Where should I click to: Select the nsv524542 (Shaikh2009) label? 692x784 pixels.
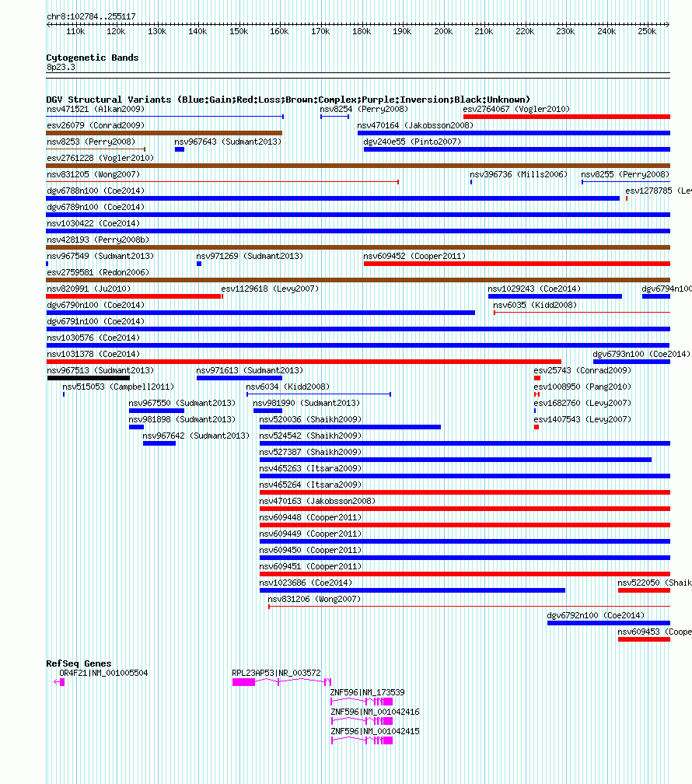pyautogui.click(x=310, y=436)
